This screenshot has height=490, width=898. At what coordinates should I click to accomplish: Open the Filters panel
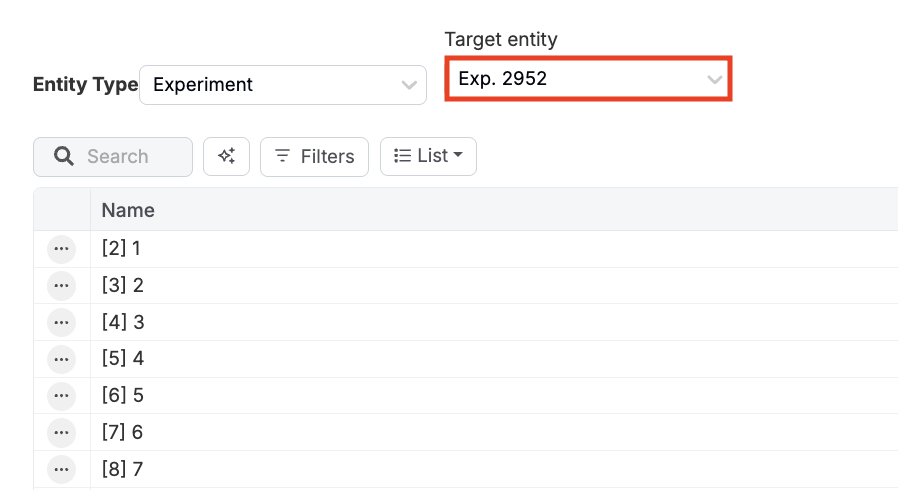point(314,156)
